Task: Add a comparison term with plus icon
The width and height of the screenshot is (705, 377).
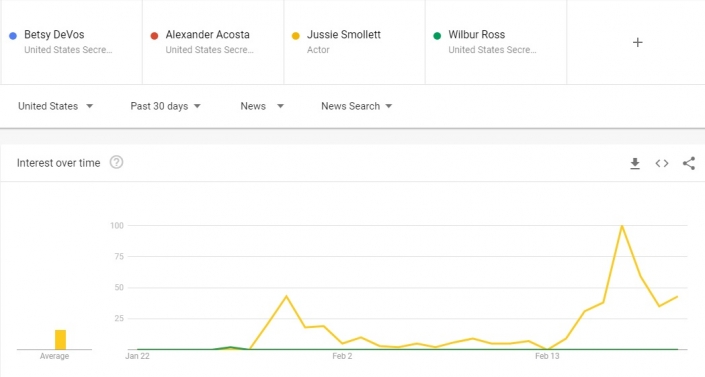Action: pyautogui.click(x=638, y=42)
